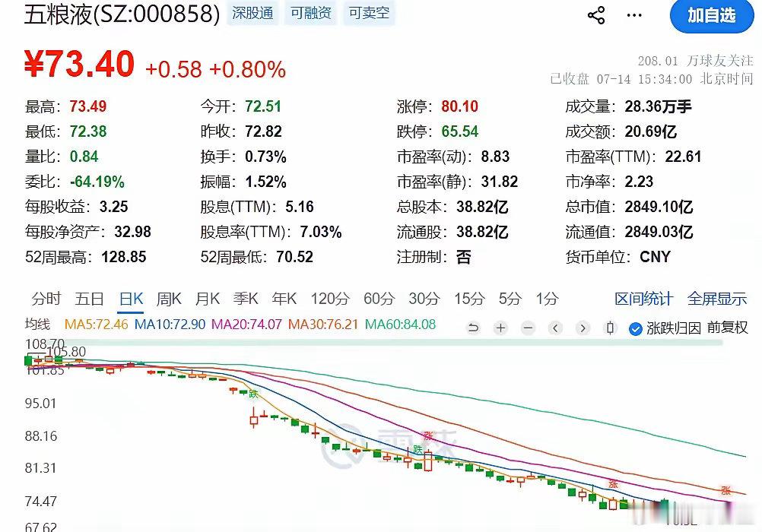The image size is (762, 532).
Task: Switch to the 120分 chart tab
Action: click(330, 299)
